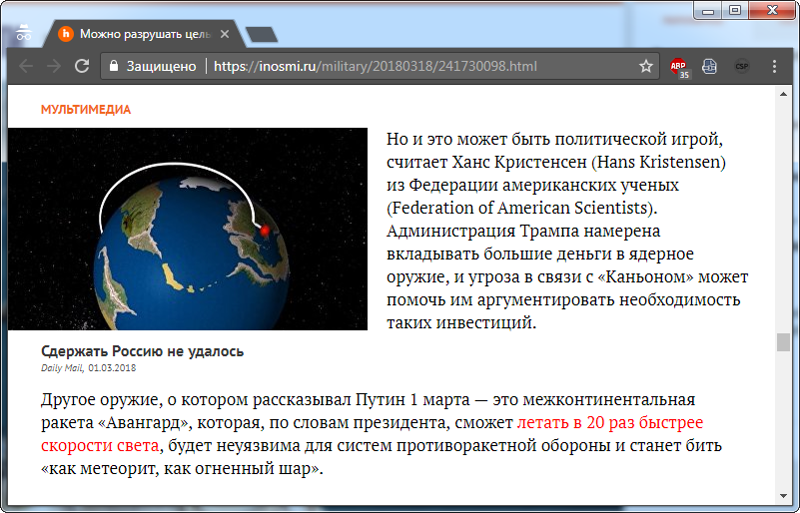Viewport: 800px width, 513px height.
Task: Reload the current page
Action: tap(82, 67)
